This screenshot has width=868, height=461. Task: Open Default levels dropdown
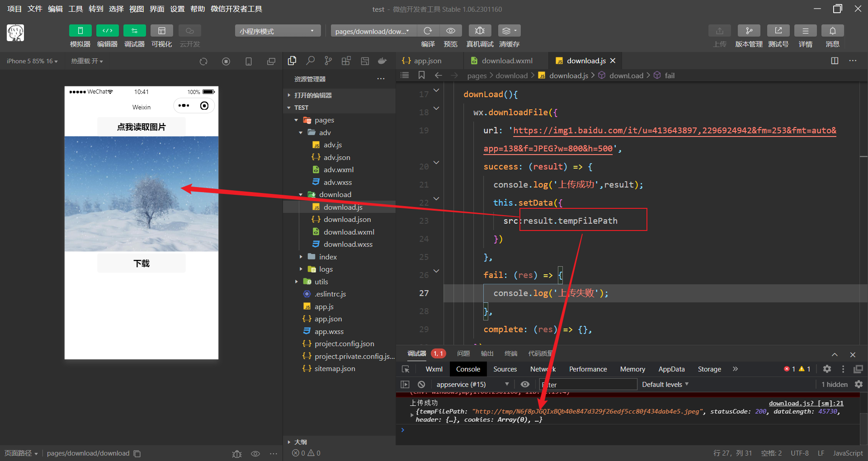tap(665, 385)
